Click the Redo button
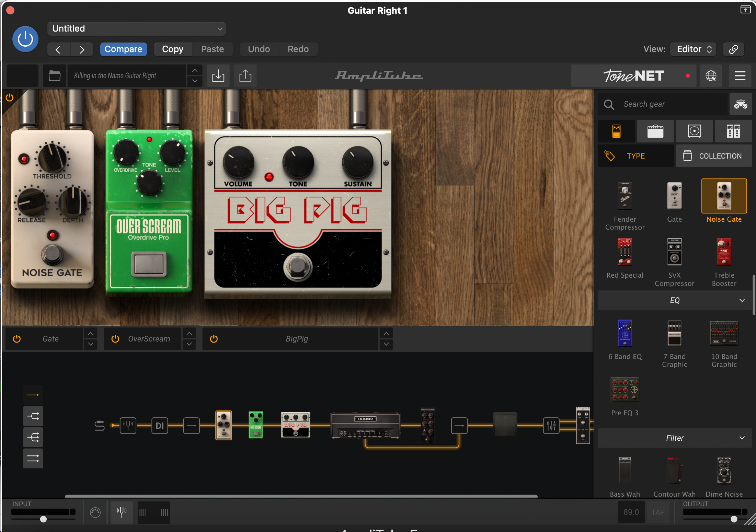The image size is (756, 532). click(x=298, y=49)
